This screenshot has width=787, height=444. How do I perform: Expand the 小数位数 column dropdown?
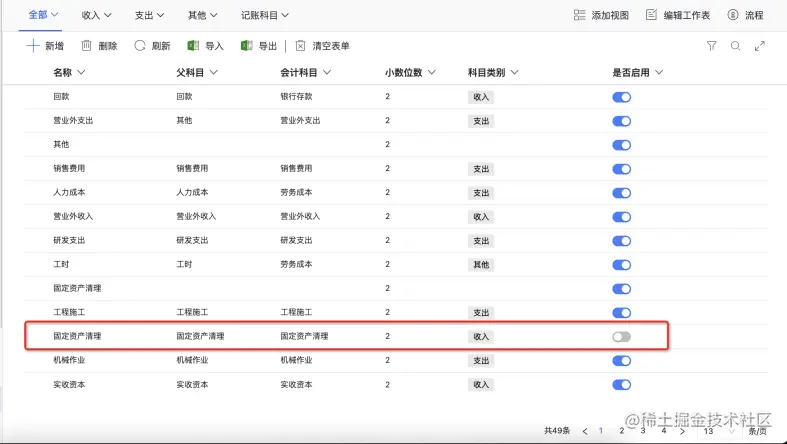point(431,73)
